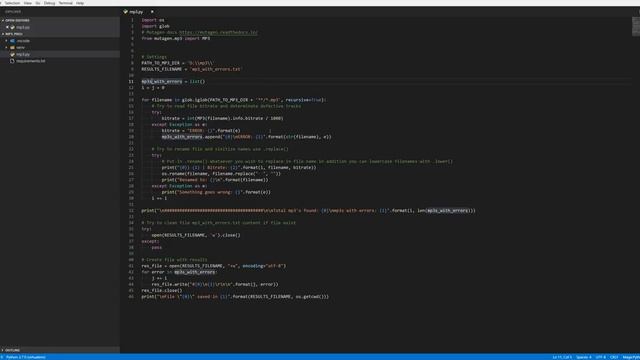This screenshot has width=640, height=360.
Task: Click the Ln 11 cursor position indicator
Action: pos(562,357)
